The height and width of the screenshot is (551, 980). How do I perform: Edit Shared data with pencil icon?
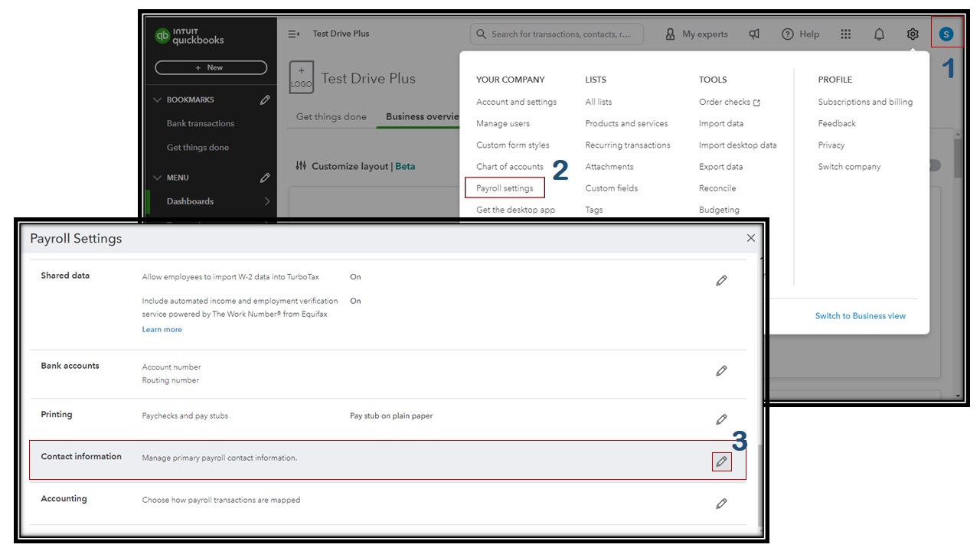721,281
